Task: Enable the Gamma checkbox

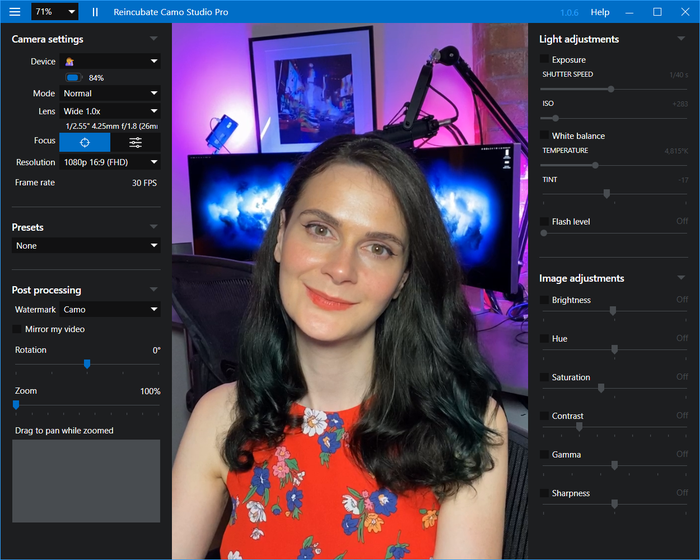Action: 544,455
